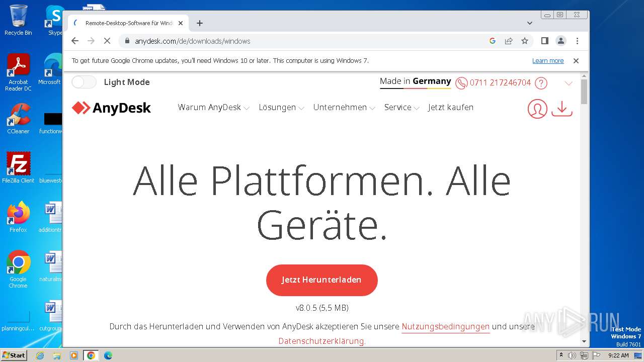644x362 pixels.
Task: Open the Lösungen dropdown menu
Action: [x=281, y=107]
